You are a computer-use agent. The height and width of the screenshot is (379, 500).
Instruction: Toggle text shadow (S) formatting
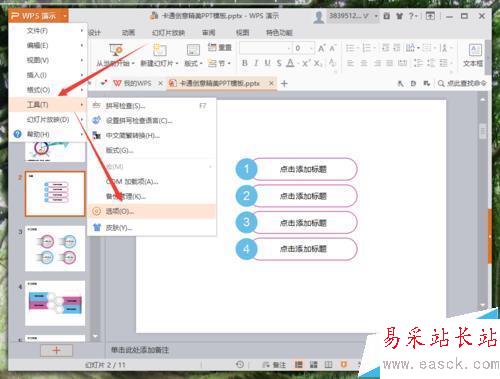click(279, 63)
